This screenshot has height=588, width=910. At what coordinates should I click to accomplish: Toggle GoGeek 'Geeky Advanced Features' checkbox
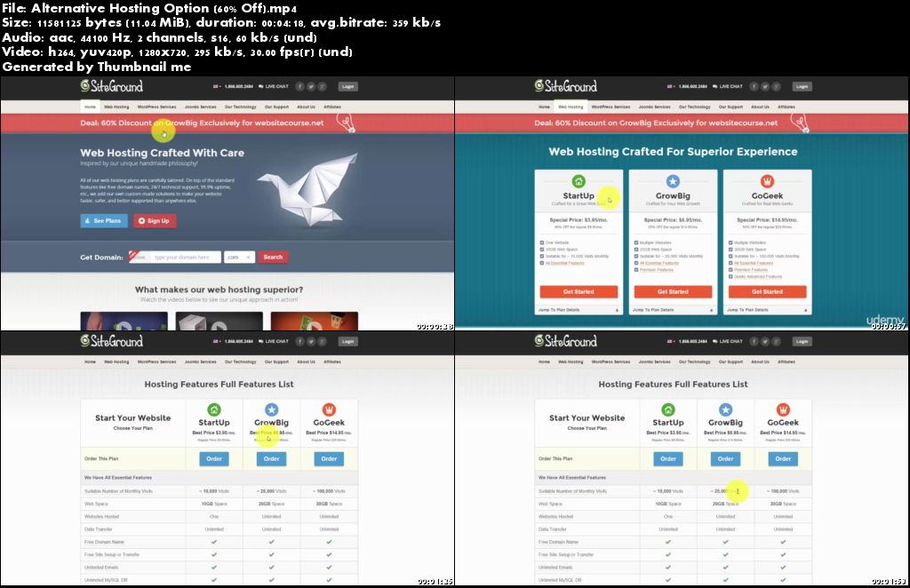tap(730, 276)
